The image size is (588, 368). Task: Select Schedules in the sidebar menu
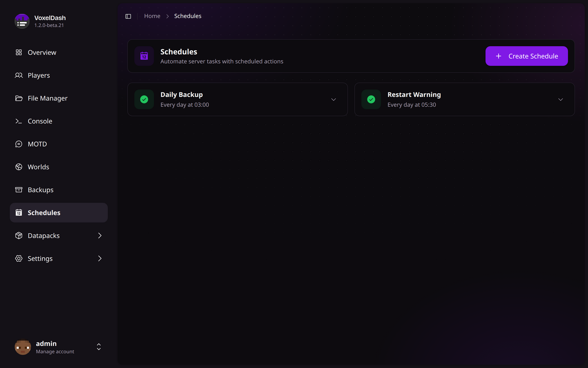click(x=59, y=213)
